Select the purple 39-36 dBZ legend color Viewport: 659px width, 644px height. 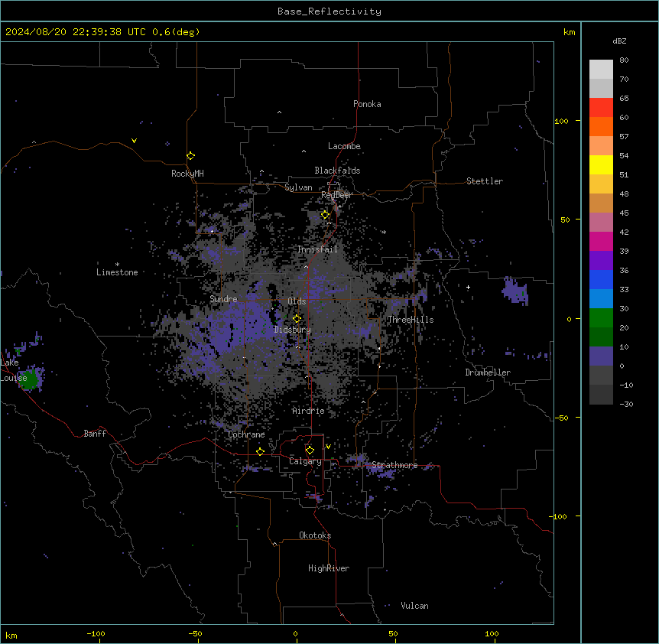(601, 261)
